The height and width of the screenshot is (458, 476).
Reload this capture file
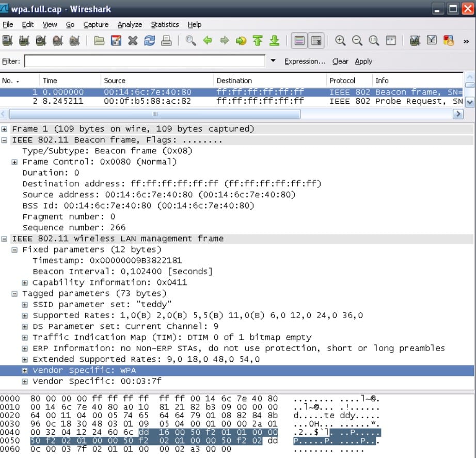point(149,40)
